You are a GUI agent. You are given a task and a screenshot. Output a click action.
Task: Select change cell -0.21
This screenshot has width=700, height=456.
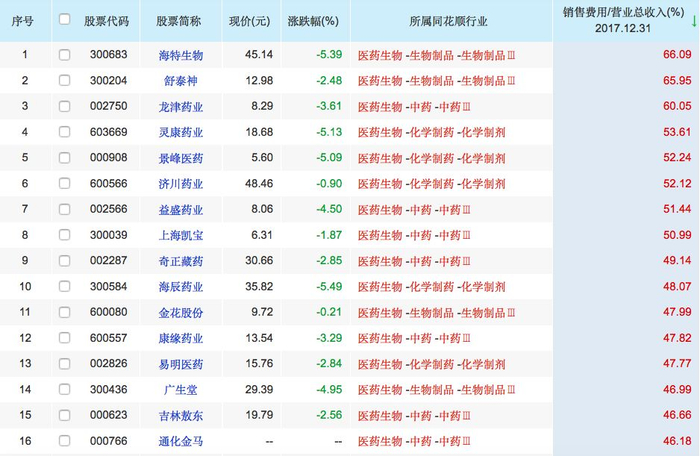pos(329,312)
